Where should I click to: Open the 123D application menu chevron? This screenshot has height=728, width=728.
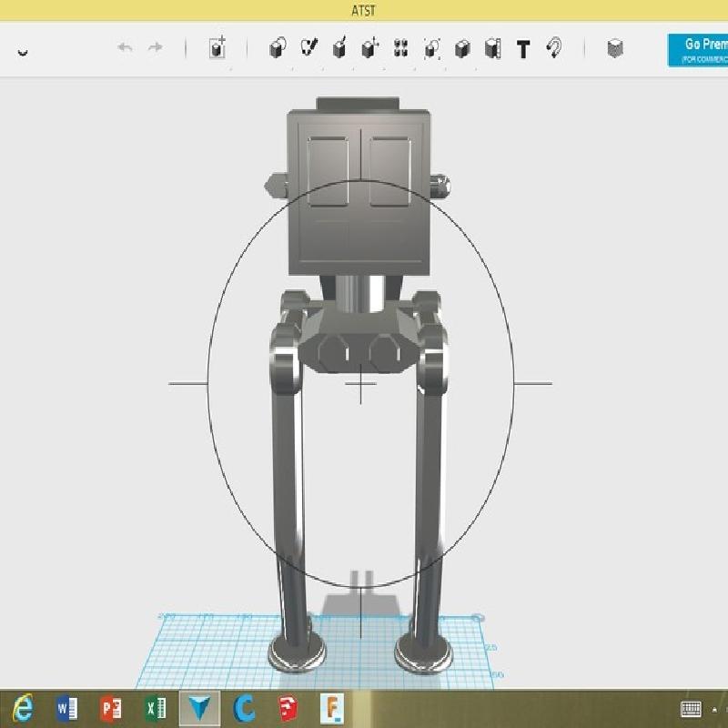23,52
